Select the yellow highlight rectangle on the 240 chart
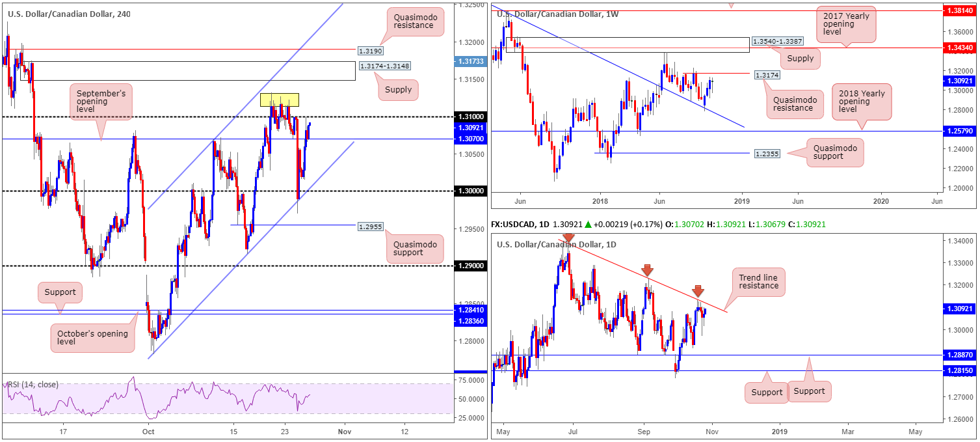Image resolution: width=980 pixels, height=442 pixels. pos(280,100)
